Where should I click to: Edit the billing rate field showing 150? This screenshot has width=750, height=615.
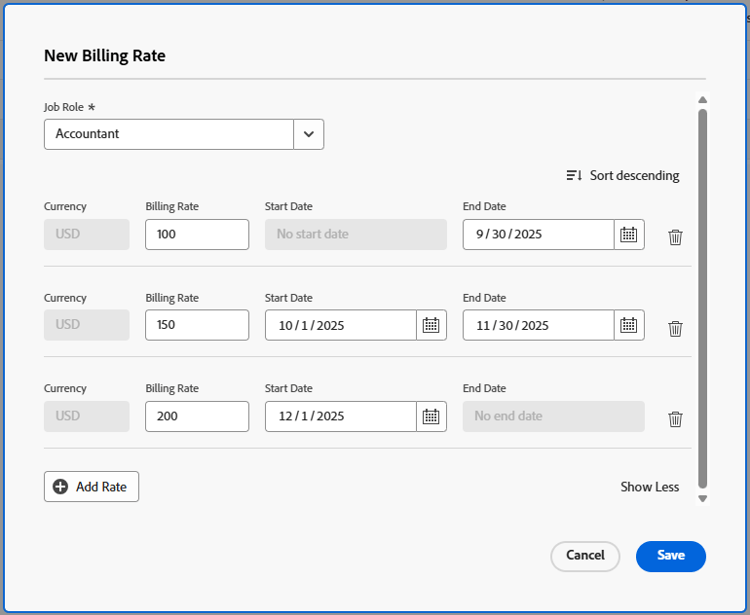[196, 326]
